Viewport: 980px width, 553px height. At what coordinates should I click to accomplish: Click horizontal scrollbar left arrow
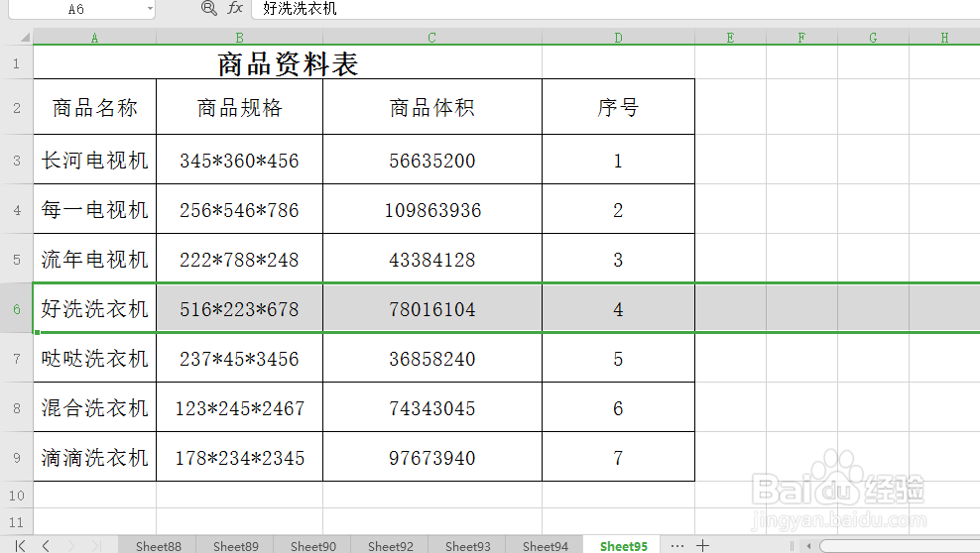[808, 546]
